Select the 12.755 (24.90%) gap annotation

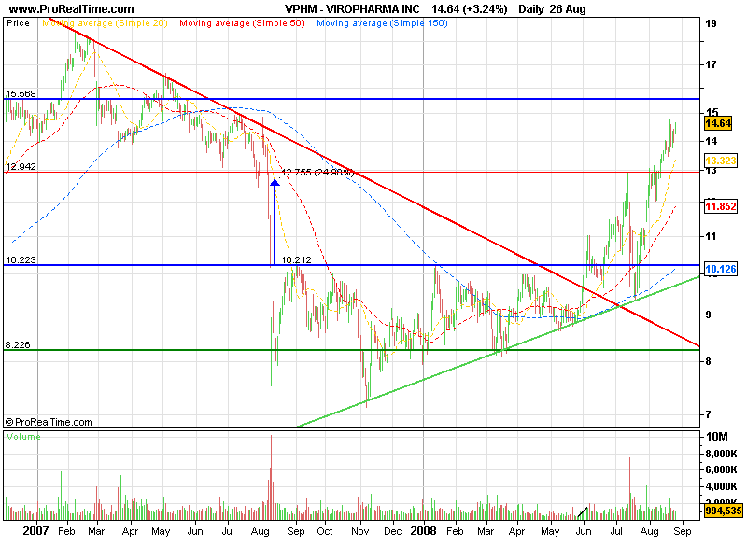click(317, 173)
